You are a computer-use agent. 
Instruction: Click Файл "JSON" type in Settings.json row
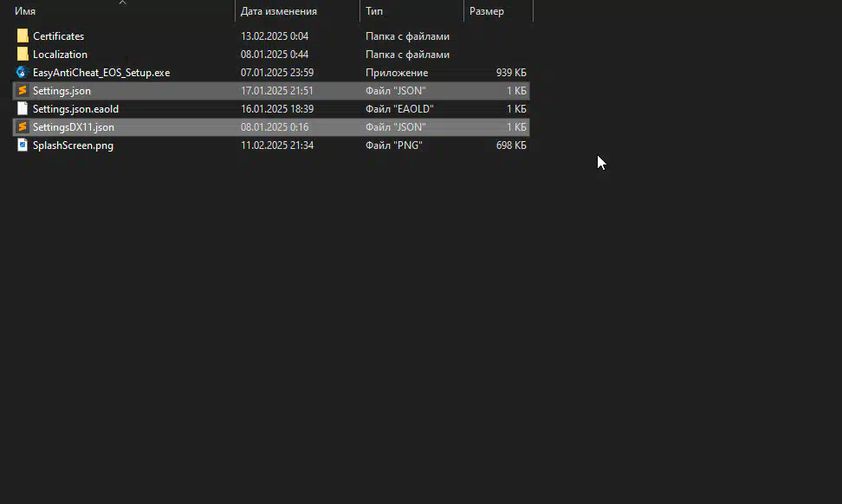tap(396, 91)
